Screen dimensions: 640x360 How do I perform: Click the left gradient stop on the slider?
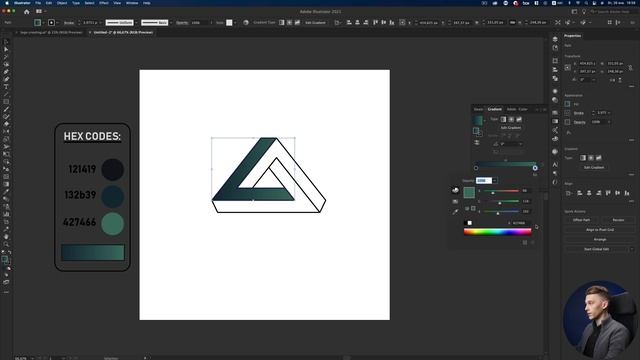click(x=476, y=168)
